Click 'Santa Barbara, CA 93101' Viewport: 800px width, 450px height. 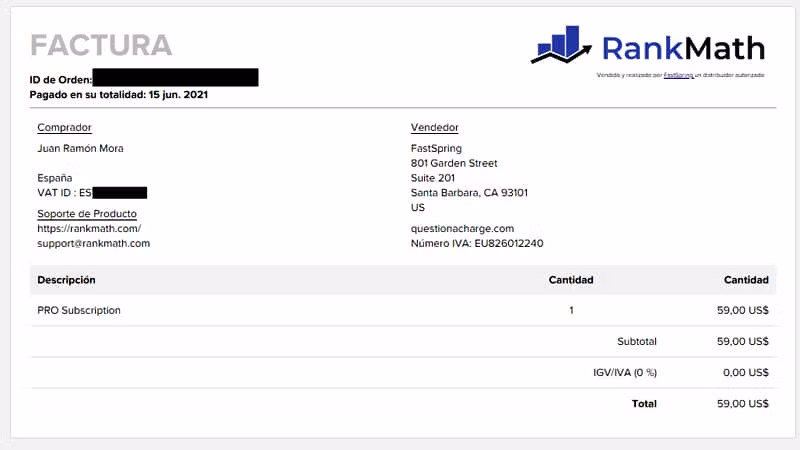point(469,193)
